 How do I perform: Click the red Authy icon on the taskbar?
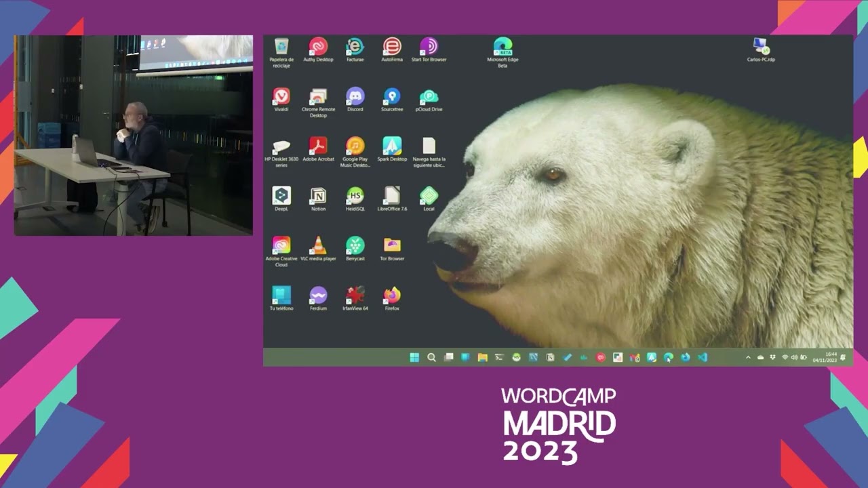click(x=600, y=357)
